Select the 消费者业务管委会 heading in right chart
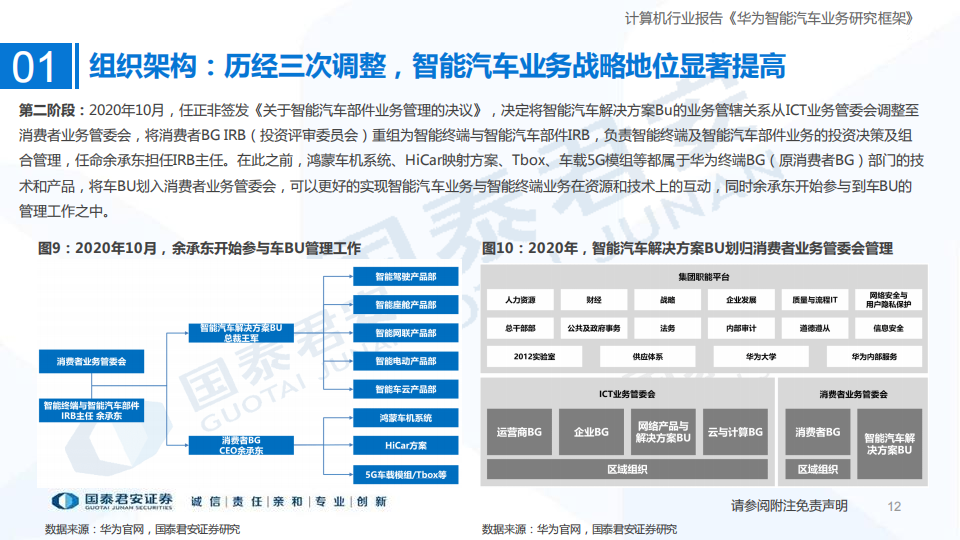Image resolution: width=960 pixels, height=540 pixels. pyautogui.click(x=853, y=394)
